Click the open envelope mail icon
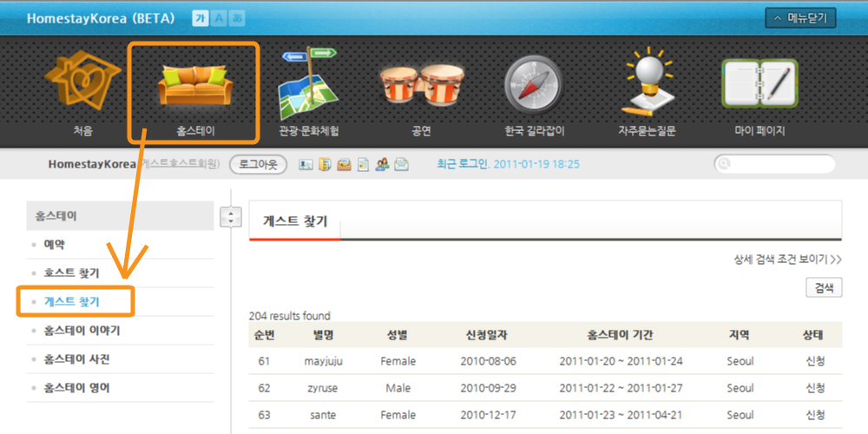The height and width of the screenshot is (434, 868). coord(401,164)
